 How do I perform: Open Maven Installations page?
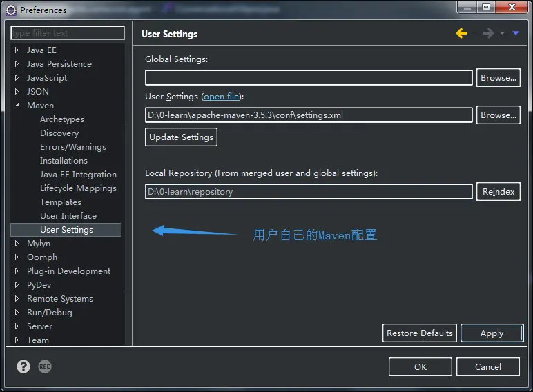click(x=64, y=161)
